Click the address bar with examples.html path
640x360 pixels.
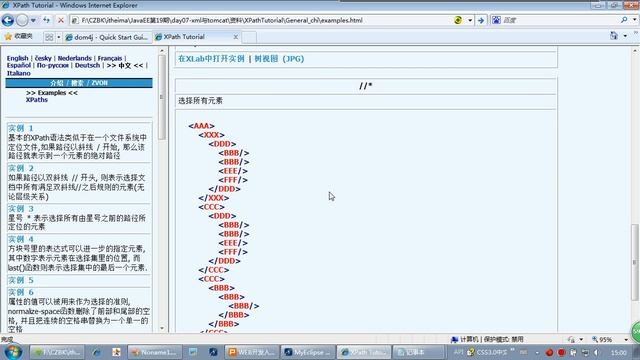261,20
